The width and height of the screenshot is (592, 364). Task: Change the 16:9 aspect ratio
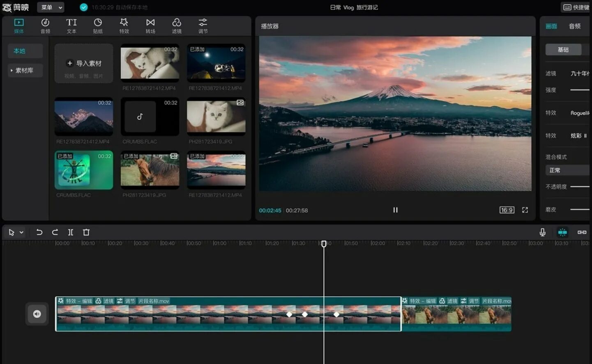pos(507,210)
